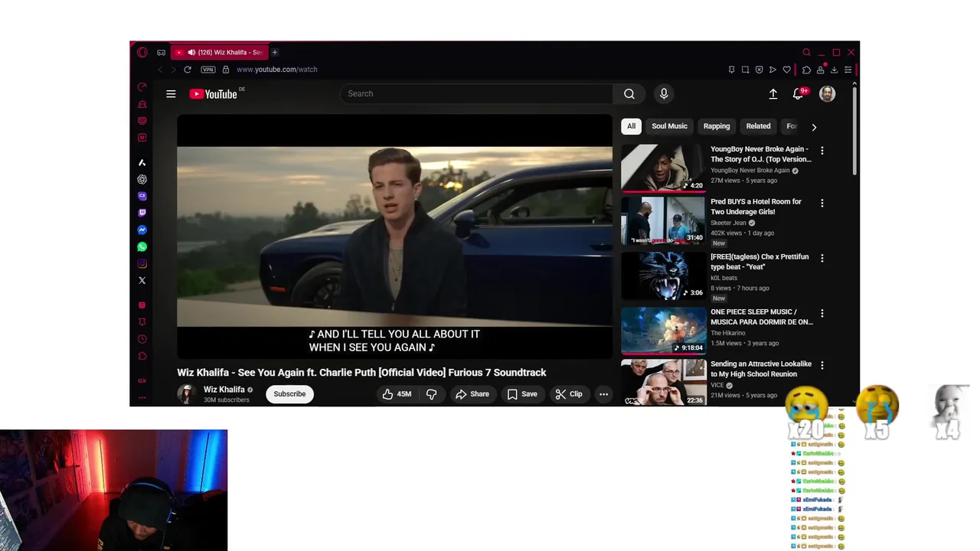Image resolution: width=980 pixels, height=551 pixels.
Task: Open the Opera GX menu logo
Action: coord(142,52)
